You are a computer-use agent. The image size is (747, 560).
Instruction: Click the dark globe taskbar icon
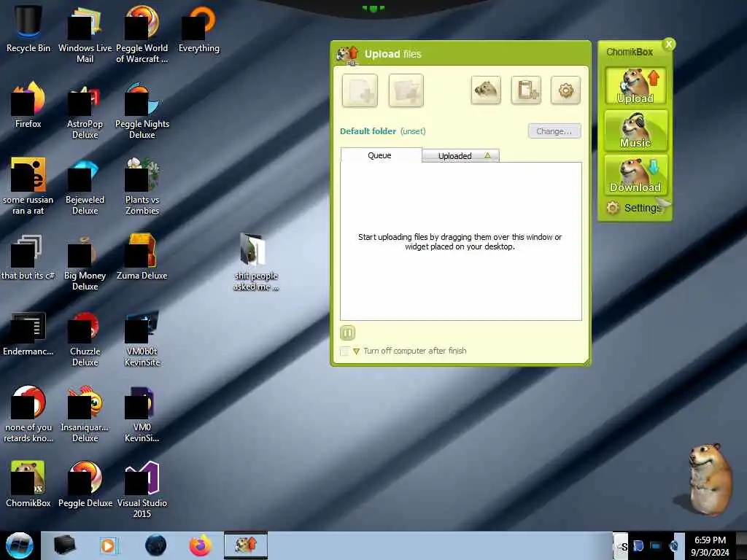pos(156,545)
